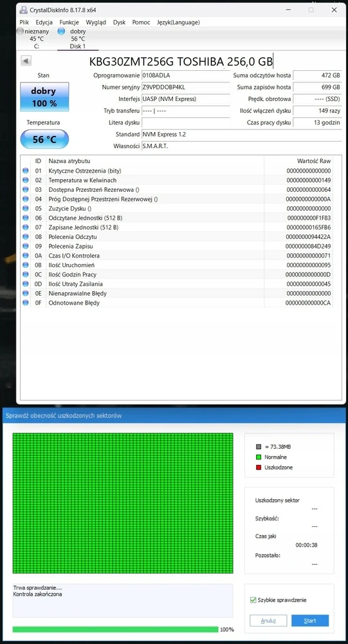Click the Wartość Raw column header

pos(314,161)
